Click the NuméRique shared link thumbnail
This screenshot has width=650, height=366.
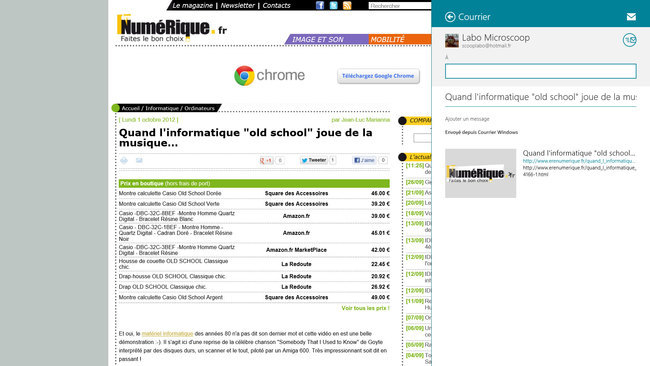tap(480, 173)
